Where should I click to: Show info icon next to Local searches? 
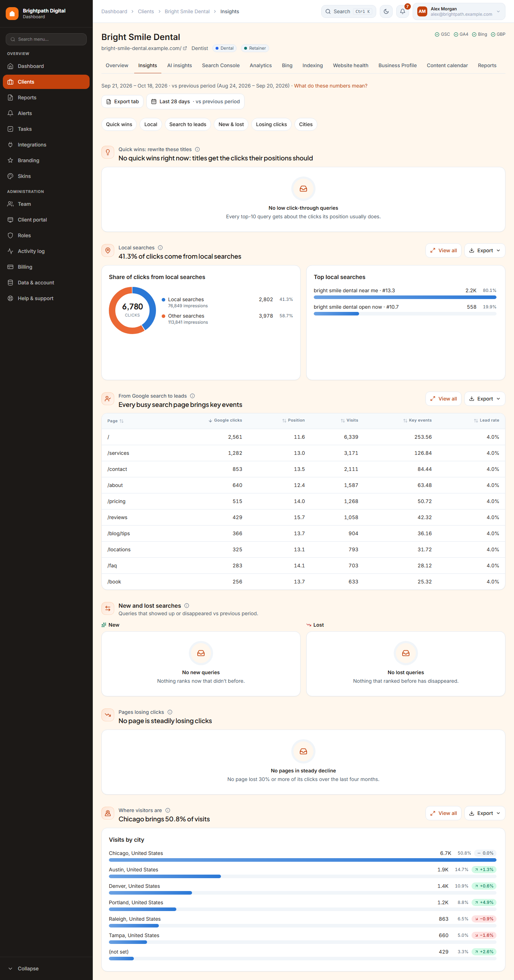(160, 248)
